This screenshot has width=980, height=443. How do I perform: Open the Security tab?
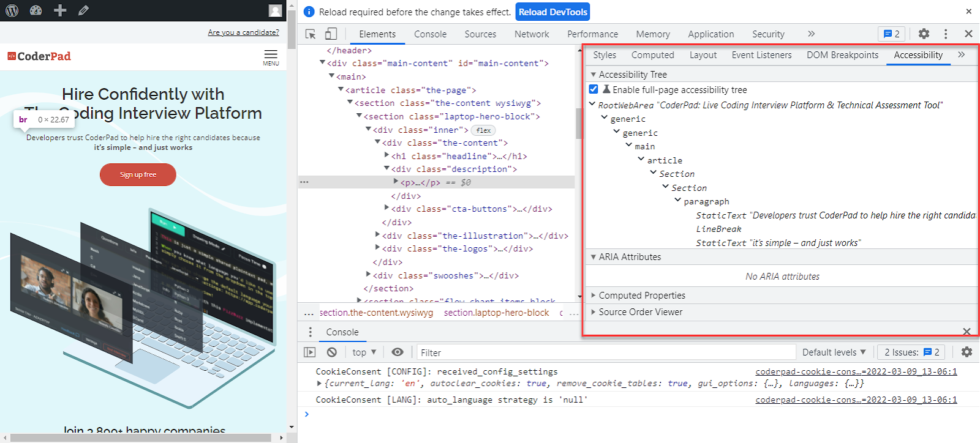click(x=768, y=34)
